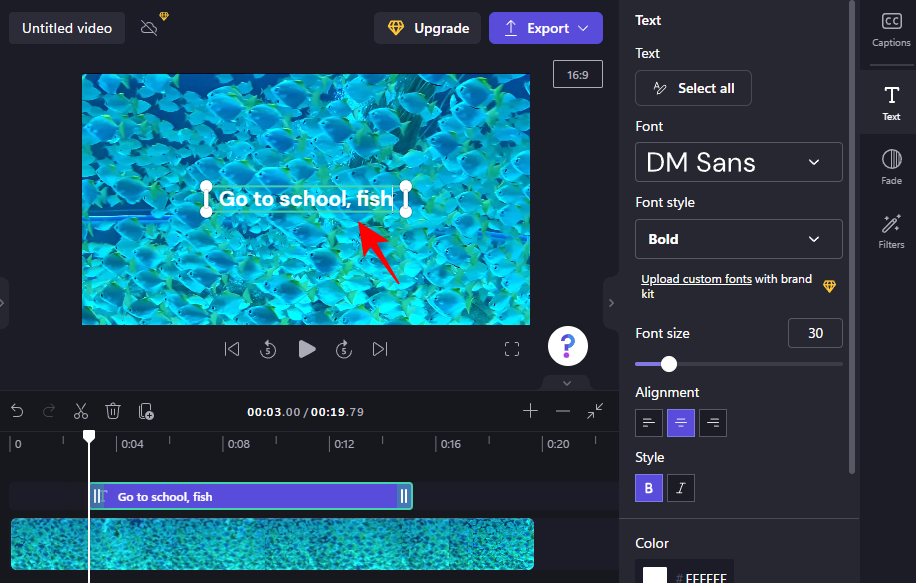Toggle italic style button
The width and height of the screenshot is (916, 583).
(681, 488)
